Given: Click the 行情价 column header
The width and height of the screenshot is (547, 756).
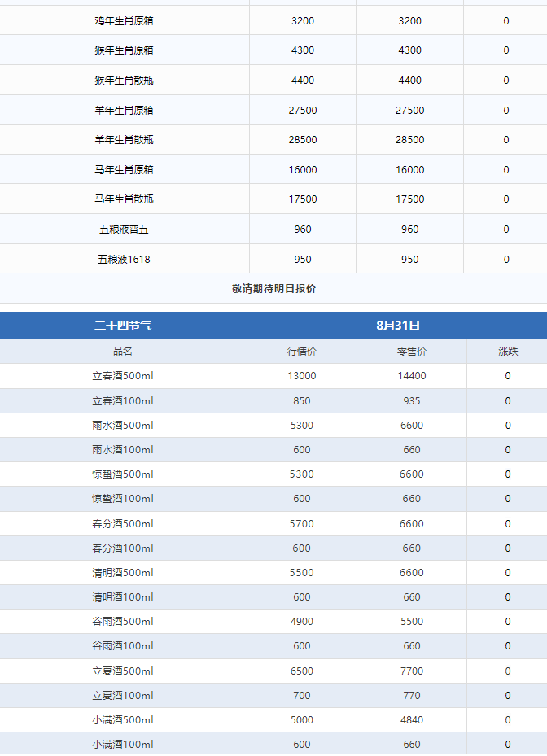Looking at the screenshot, I should 302,351.
